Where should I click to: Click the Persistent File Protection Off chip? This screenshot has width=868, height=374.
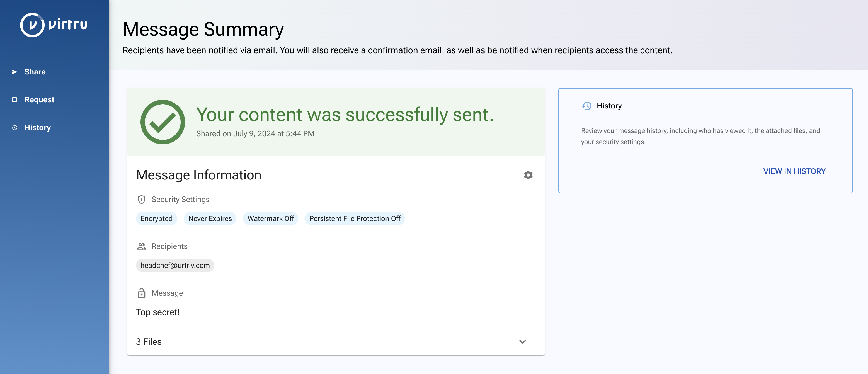[355, 218]
